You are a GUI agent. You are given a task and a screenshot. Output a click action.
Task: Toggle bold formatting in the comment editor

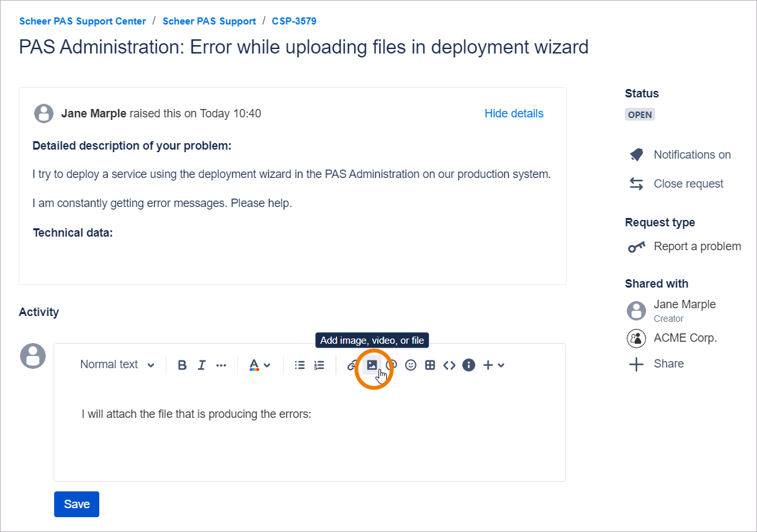click(182, 365)
